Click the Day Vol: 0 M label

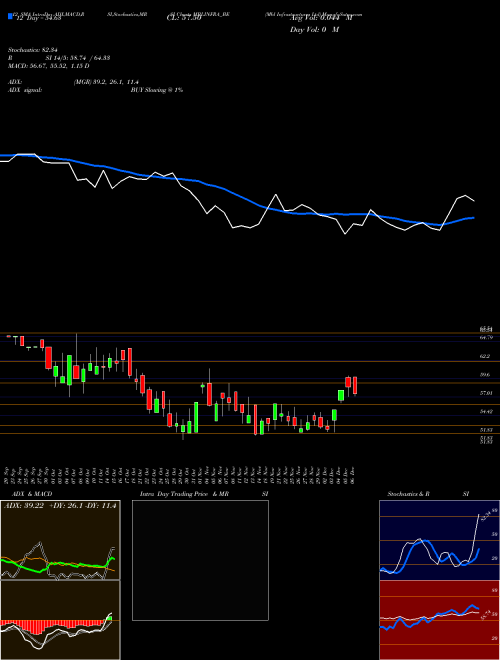coord(314,30)
